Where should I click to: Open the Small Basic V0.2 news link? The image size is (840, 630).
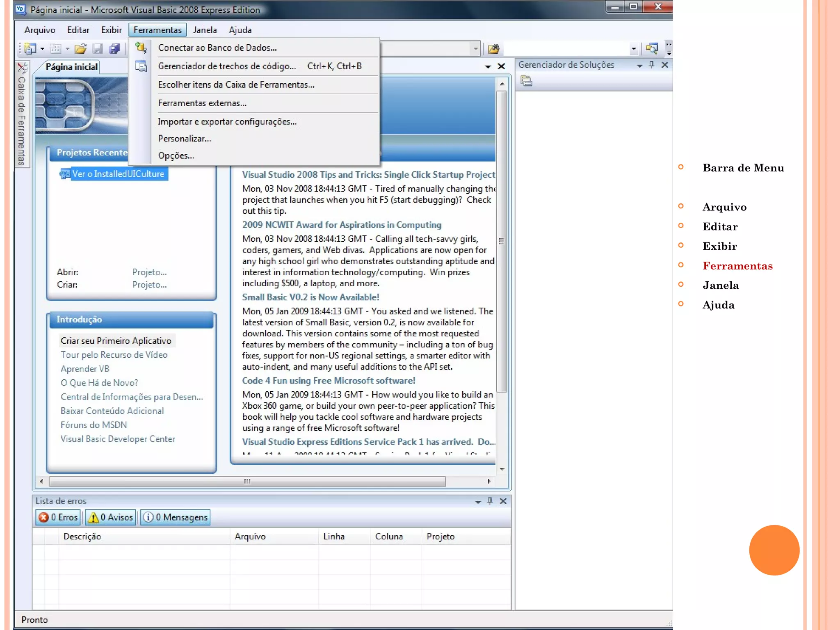click(310, 297)
